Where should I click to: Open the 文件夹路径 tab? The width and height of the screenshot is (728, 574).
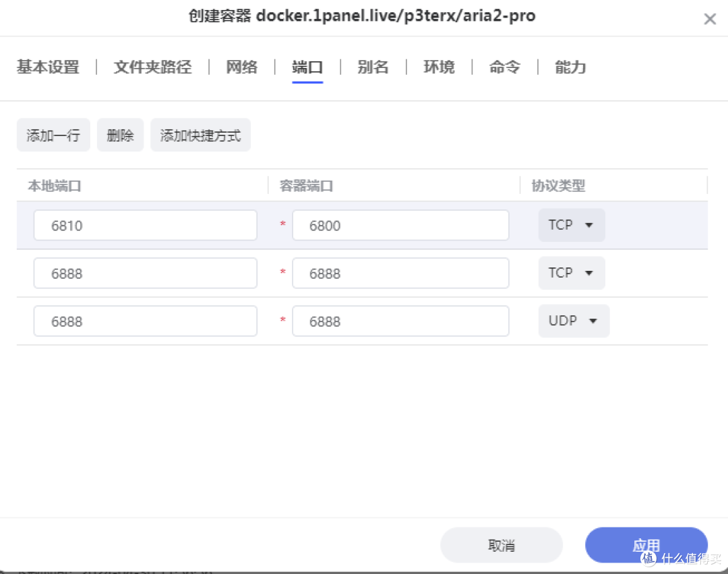coord(152,67)
